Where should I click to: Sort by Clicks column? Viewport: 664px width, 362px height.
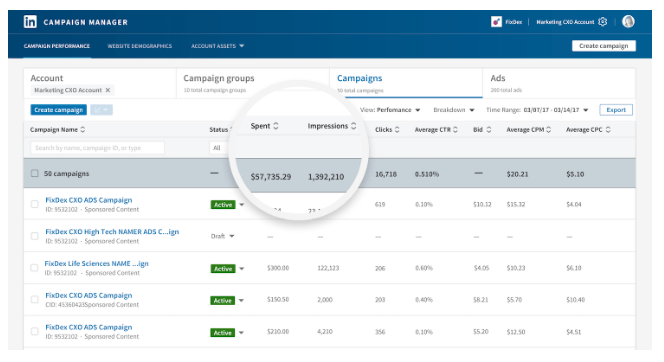(397, 130)
